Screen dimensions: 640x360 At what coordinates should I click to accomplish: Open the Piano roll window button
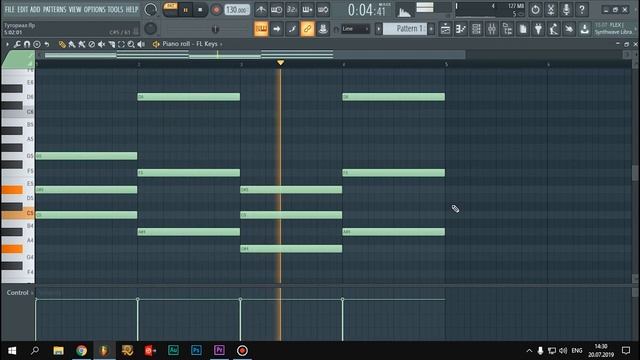click(461, 29)
